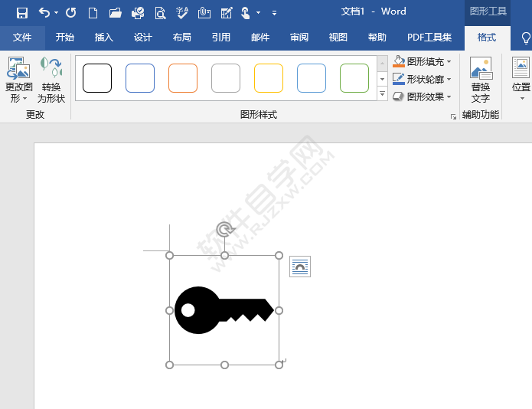Switch to the 开始 tab
Image resolution: width=532 pixels, height=409 pixels.
coord(65,38)
